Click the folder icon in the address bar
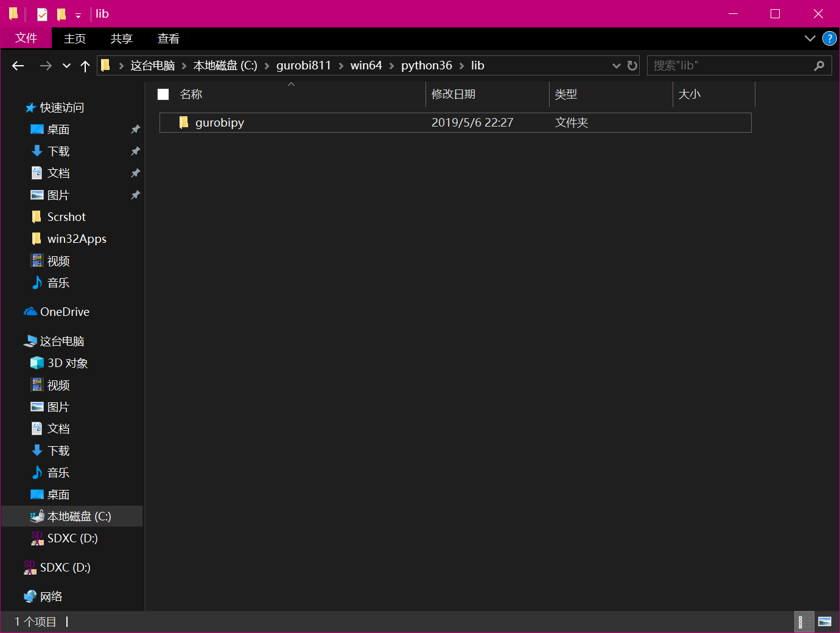840x633 pixels. click(x=106, y=65)
